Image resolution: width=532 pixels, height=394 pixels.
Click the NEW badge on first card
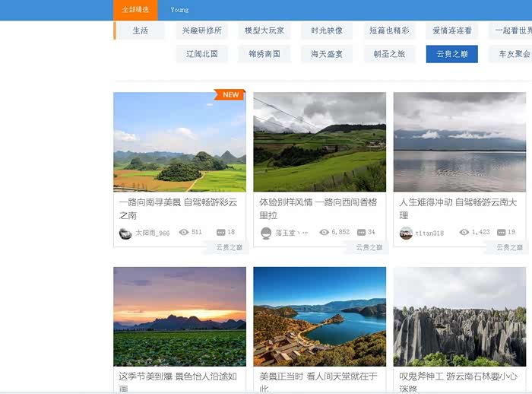point(230,95)
